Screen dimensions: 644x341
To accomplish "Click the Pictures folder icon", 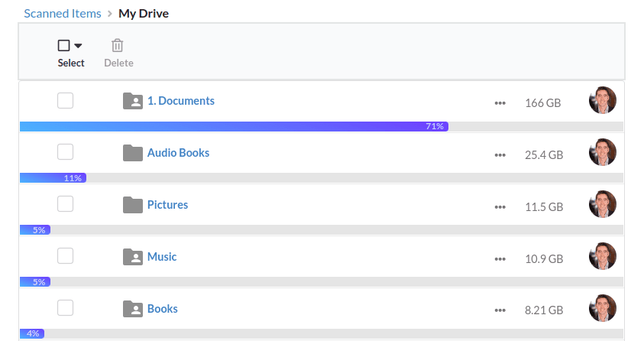I will [x=133, y=205].
